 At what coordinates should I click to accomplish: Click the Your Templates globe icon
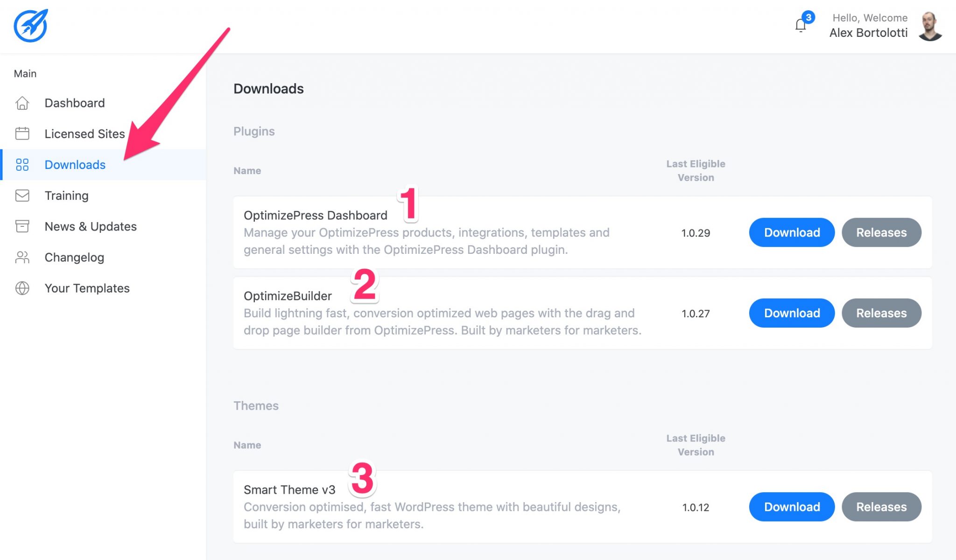pyautogui.click(x=22, y=288)
